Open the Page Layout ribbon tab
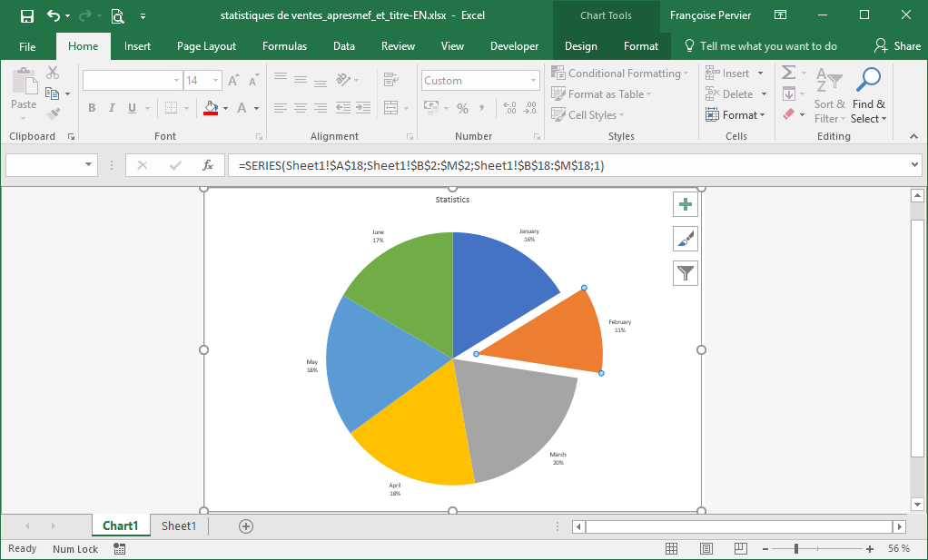 pos(206,46)
